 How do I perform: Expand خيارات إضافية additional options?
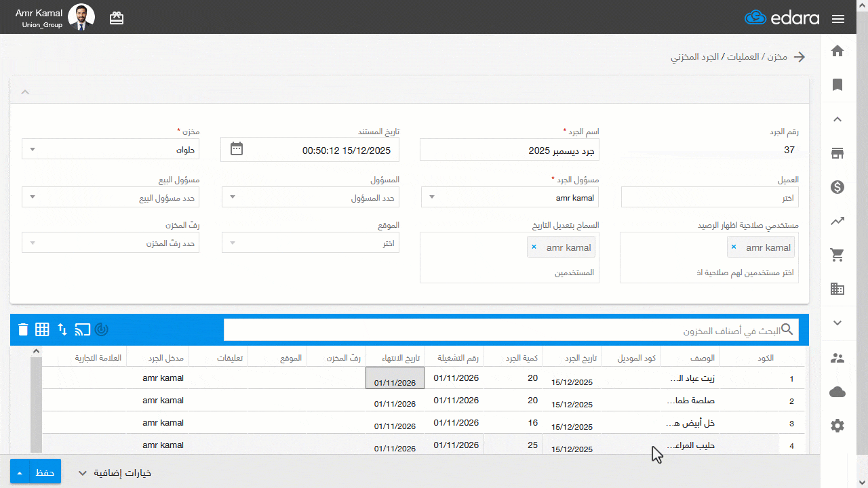(115, 472)
